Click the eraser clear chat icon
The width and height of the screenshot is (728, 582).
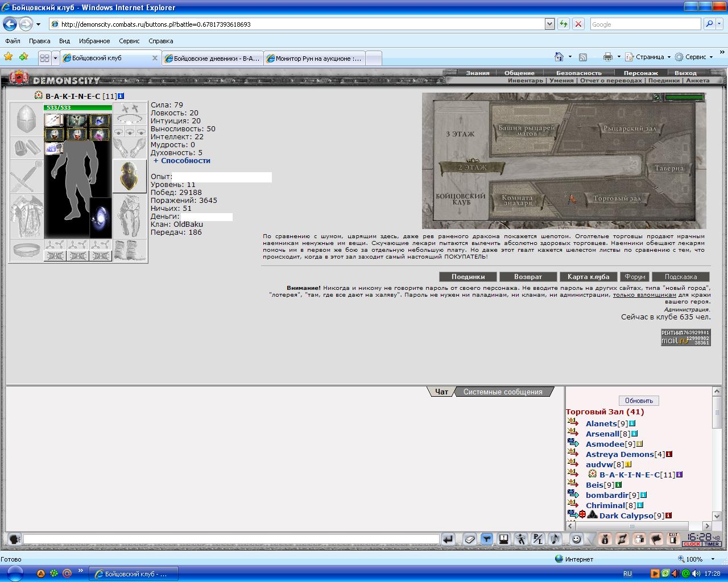(469, 539)
